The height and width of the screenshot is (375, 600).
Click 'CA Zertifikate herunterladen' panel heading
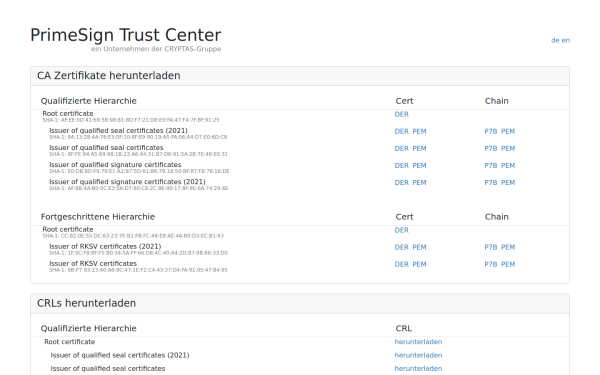(x=109, y=75)
